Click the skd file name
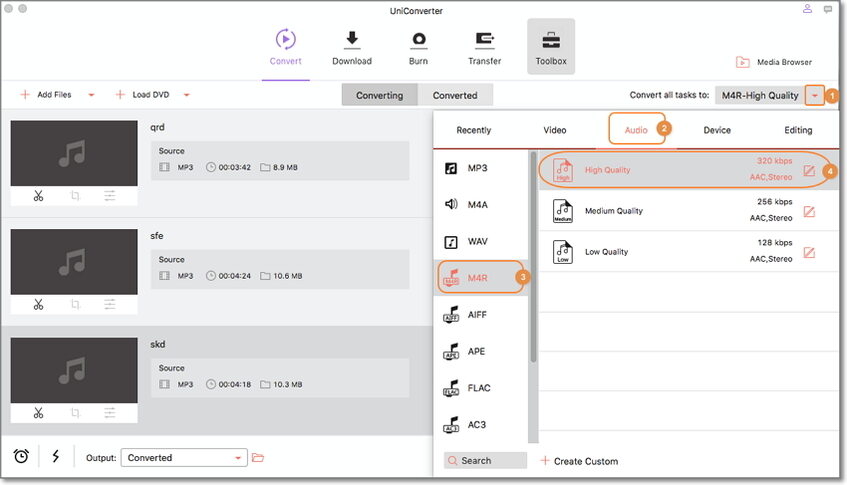847x485 pixels. point(158,344)
